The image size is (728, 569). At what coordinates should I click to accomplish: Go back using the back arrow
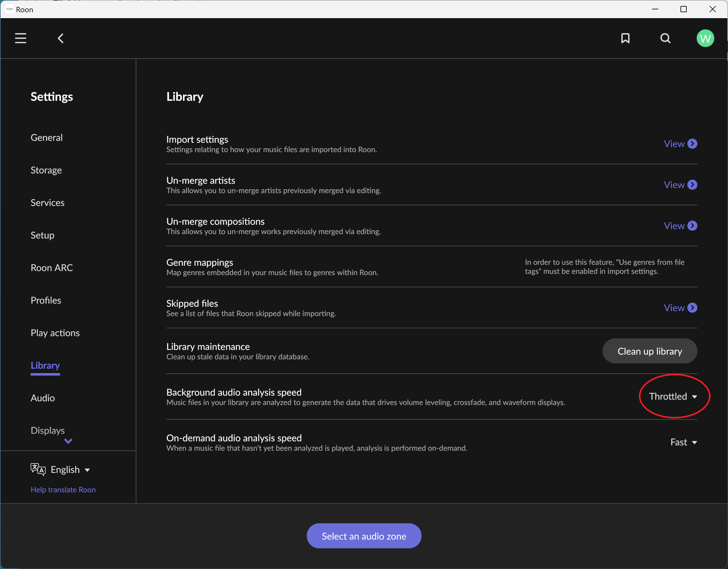pyautogui.click(x=61, y=38)
